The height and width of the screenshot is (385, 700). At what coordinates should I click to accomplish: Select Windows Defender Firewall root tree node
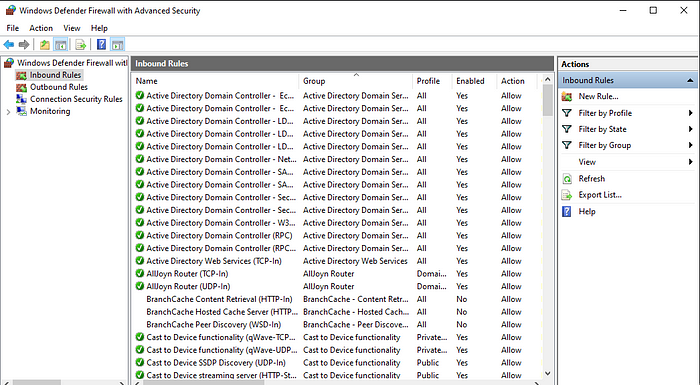(x=72, y=63)
